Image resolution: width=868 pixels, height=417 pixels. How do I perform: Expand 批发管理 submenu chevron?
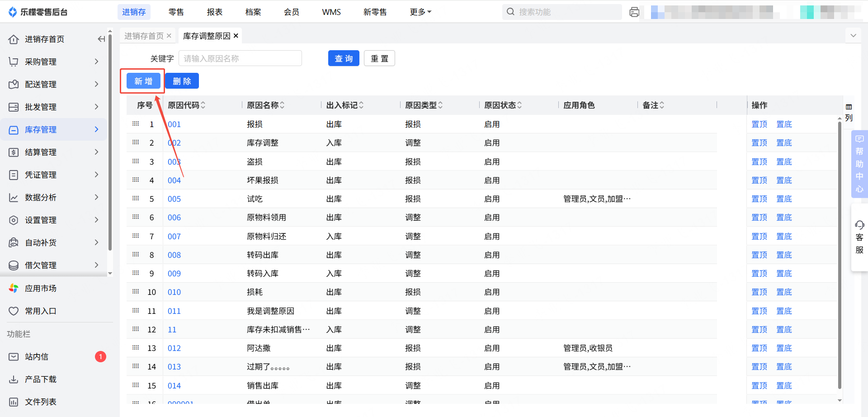tap(96, 107)
